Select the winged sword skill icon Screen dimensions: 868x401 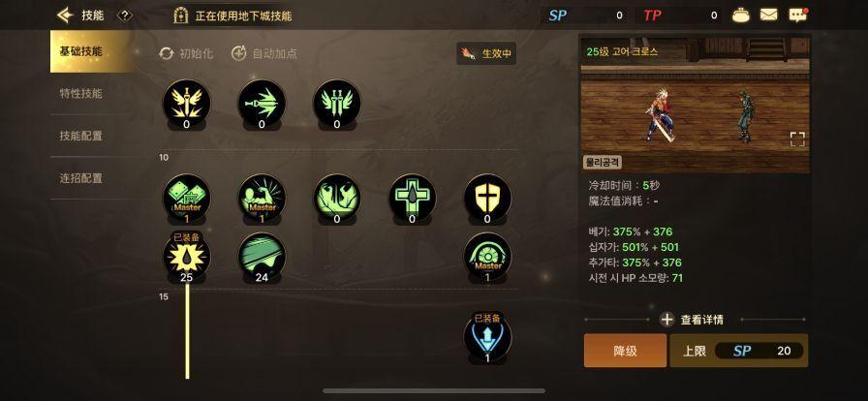click(187, 103)
